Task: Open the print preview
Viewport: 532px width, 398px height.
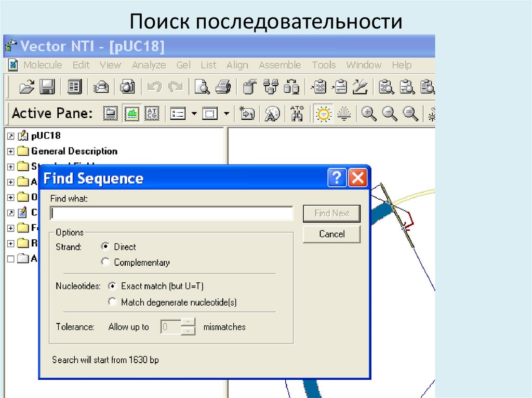Action: (201, 87)
